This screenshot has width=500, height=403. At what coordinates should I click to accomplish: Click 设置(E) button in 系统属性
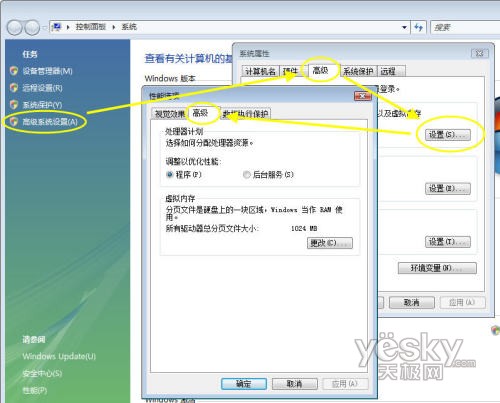click(x=448, y=188)
